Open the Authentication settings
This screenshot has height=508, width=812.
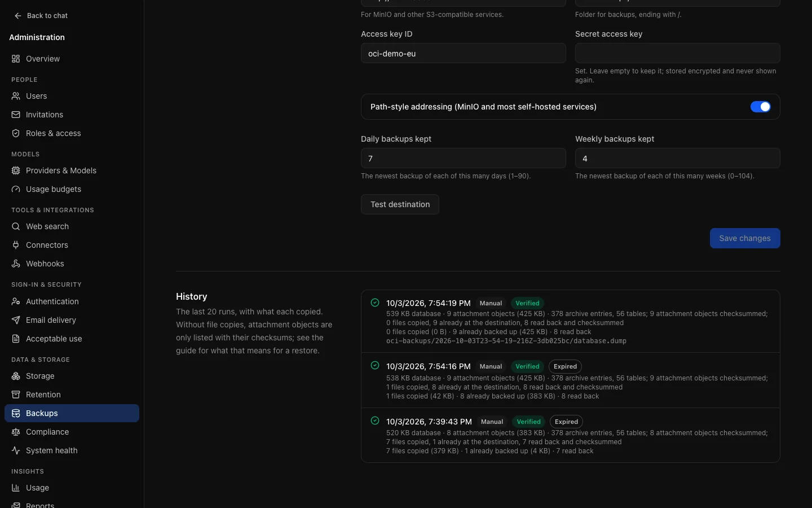[x=72, y=301]
